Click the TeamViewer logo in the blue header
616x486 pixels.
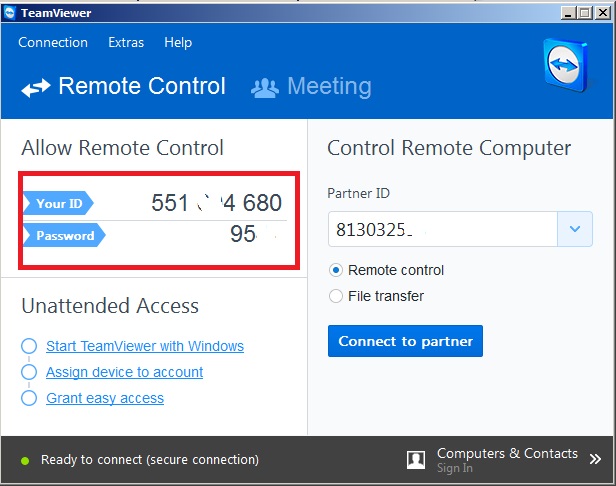click(x=566, y=64)
